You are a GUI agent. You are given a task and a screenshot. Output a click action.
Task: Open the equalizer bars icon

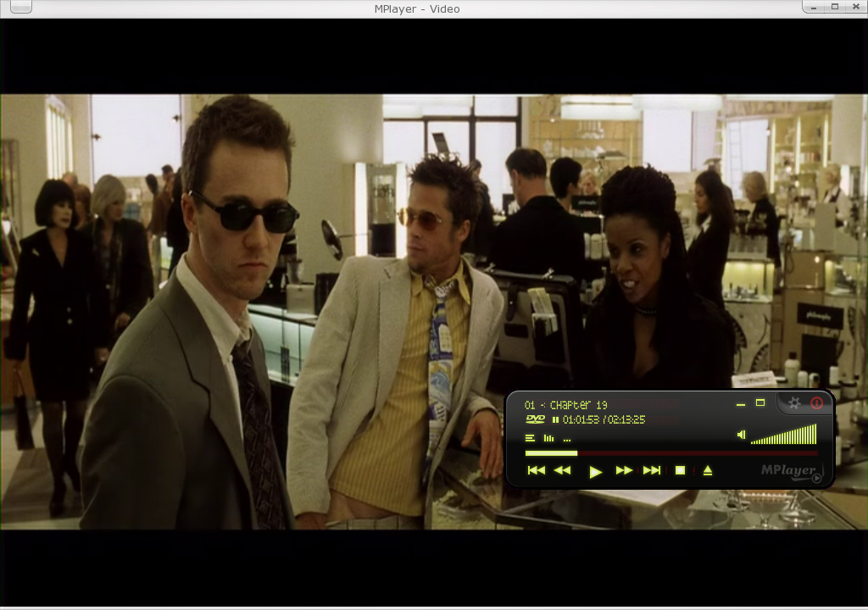point(548,438)
